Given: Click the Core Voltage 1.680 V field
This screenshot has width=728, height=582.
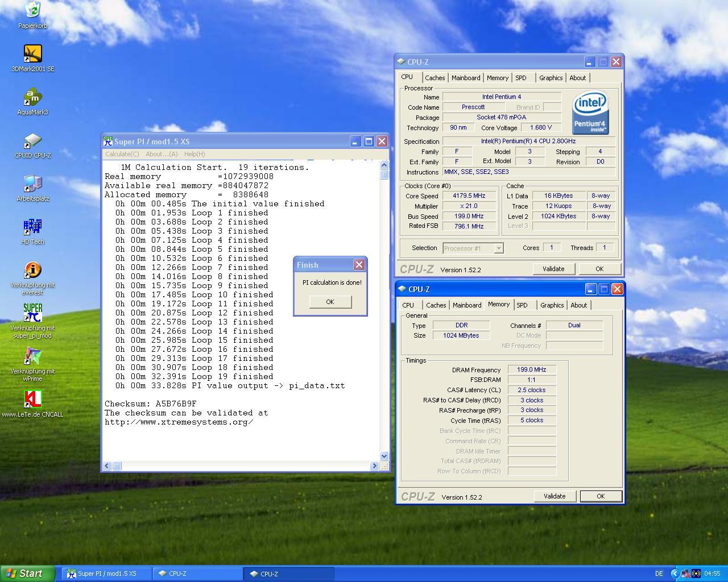Looking at the screenshot, I should [541, 127].
